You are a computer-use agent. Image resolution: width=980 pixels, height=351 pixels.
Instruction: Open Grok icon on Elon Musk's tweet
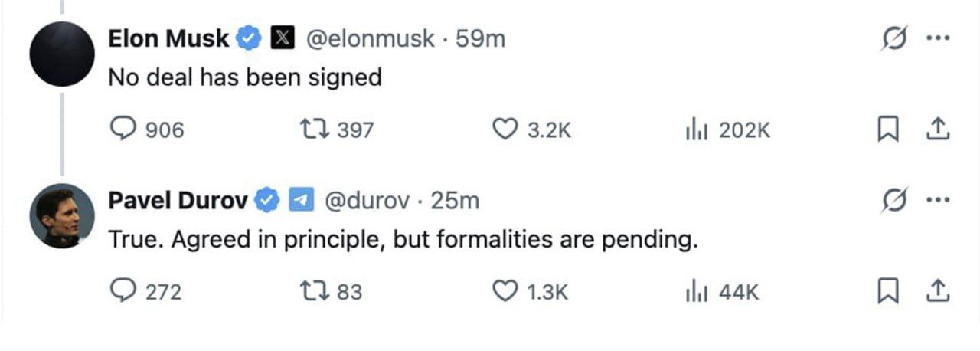pyautogui.click(x=891, y=38)
